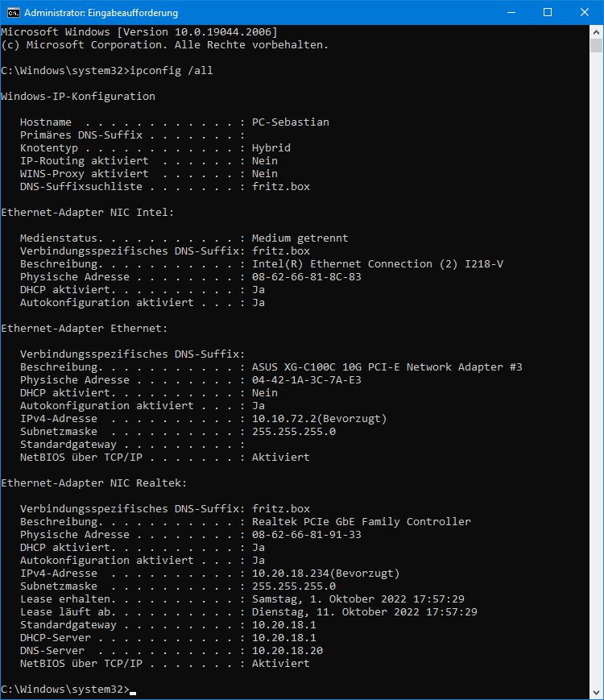Click the IPv4 address 10.10.72.2
The image size is (604, 700).
click(284, 419)
